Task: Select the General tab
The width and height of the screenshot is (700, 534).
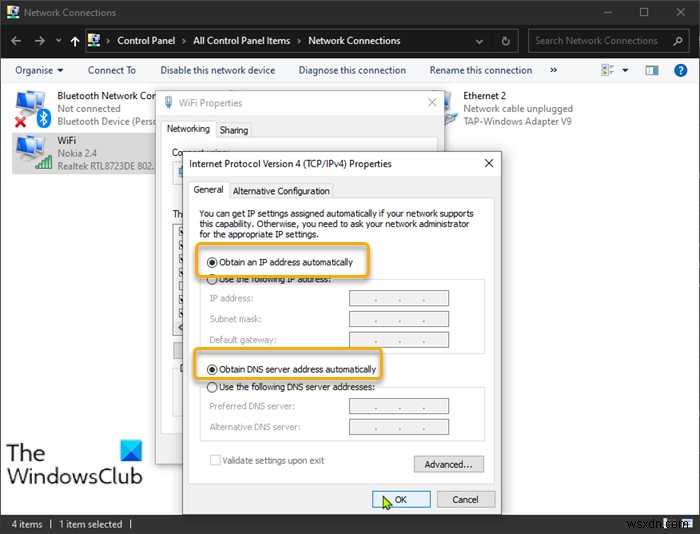Action: coord(208,190)
